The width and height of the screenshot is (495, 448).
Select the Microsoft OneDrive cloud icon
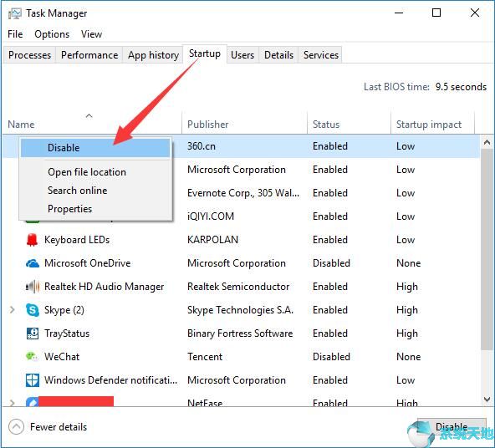click(33, 263)
